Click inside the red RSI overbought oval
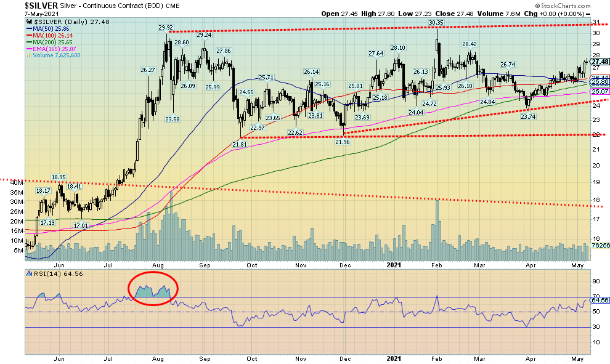The height and width of the screenshot is (364, 610). pyautogui.click(x=153, y=288)
